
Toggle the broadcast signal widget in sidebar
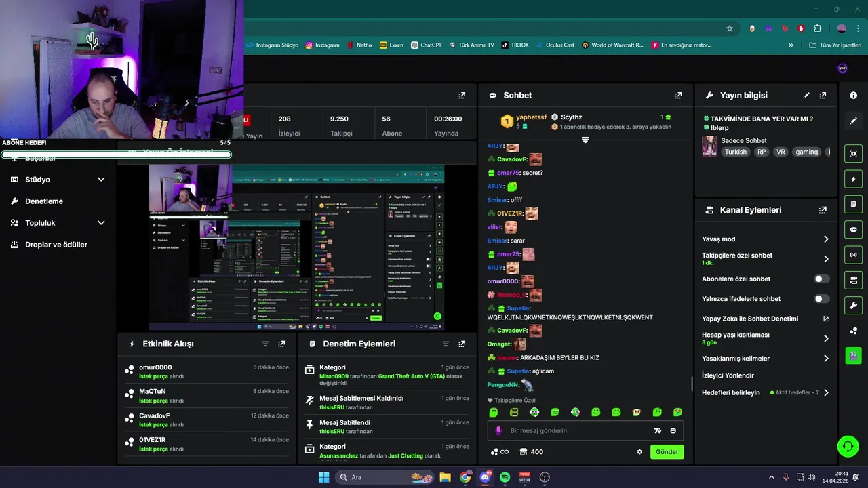click(853, 255)
